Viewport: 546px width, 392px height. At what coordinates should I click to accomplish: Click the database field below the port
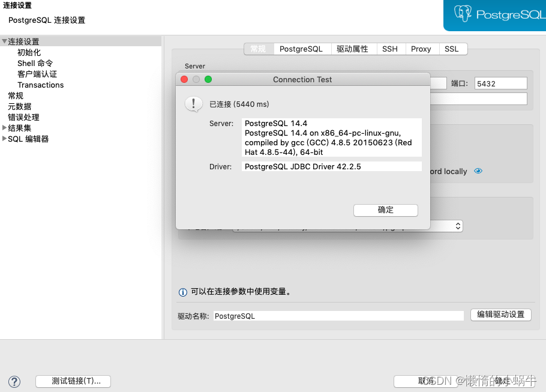pos(479,98)
